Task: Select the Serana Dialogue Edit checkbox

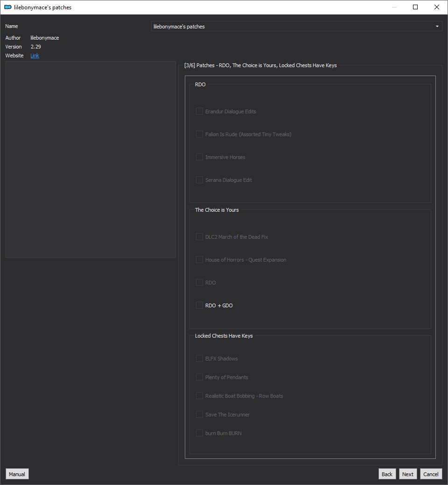Action: (x=200, y=180)
